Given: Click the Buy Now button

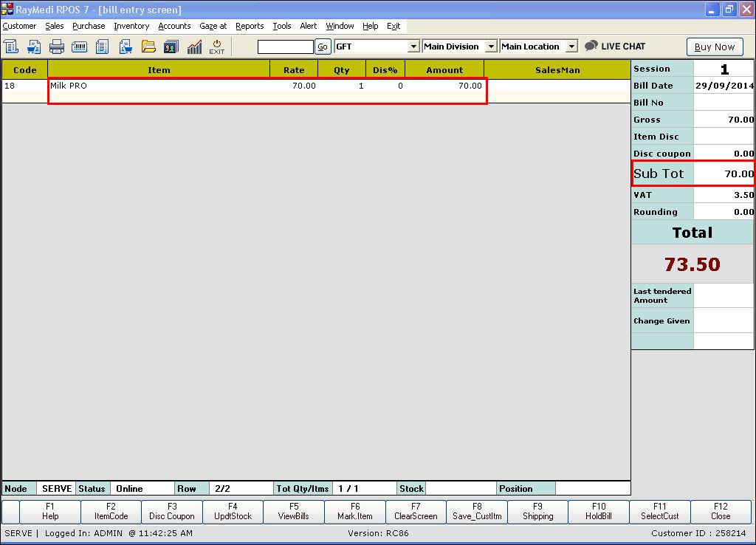Looking at the screenshot, I should (715, 47).
